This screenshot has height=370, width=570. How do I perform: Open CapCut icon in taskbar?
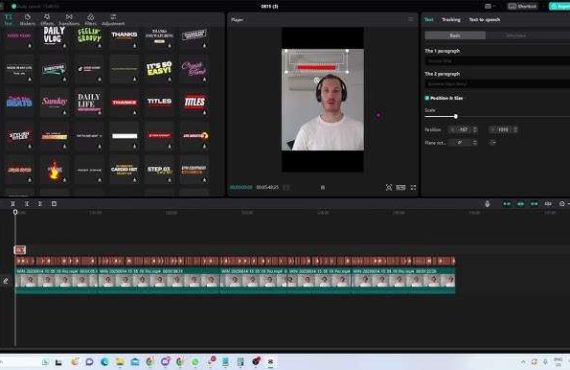click(x=270, y=362)
